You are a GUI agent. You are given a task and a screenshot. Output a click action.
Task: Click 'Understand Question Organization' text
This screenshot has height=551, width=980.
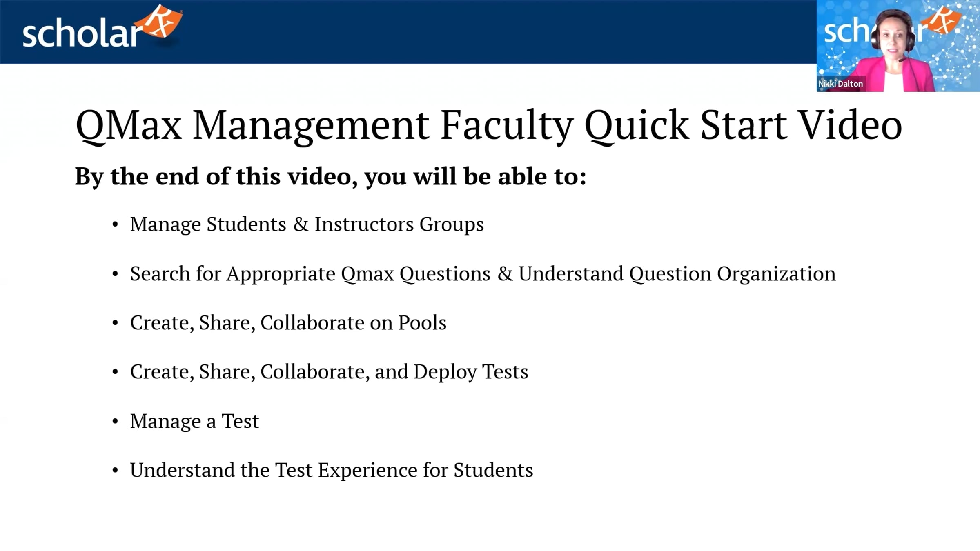pyautogui.click(x=677, y=274)
